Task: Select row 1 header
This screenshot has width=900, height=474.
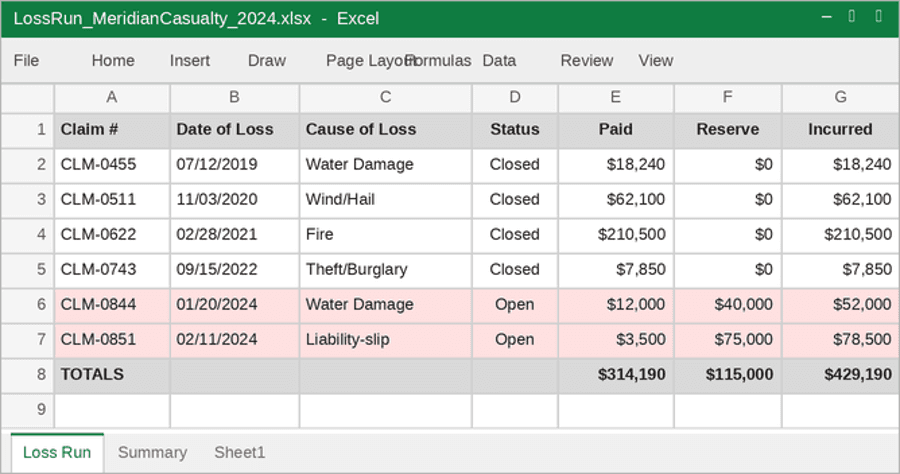Action: click(28, 130)
